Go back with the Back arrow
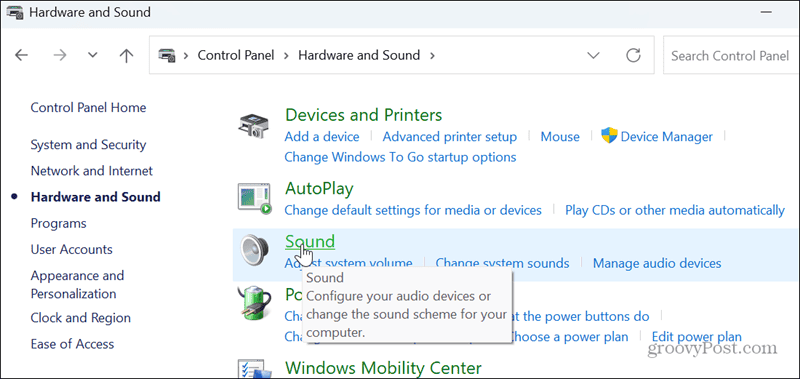The image size is (800, 379). point(21,55)
